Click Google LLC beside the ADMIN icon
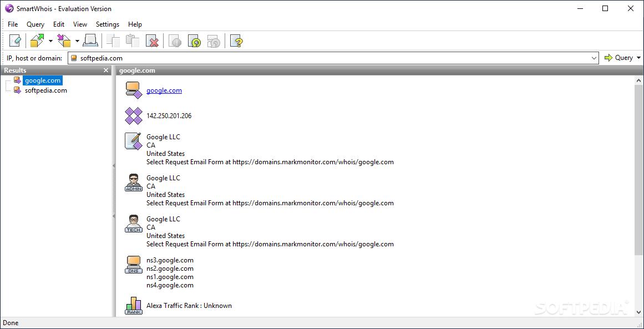 click(x=163, y=178)
